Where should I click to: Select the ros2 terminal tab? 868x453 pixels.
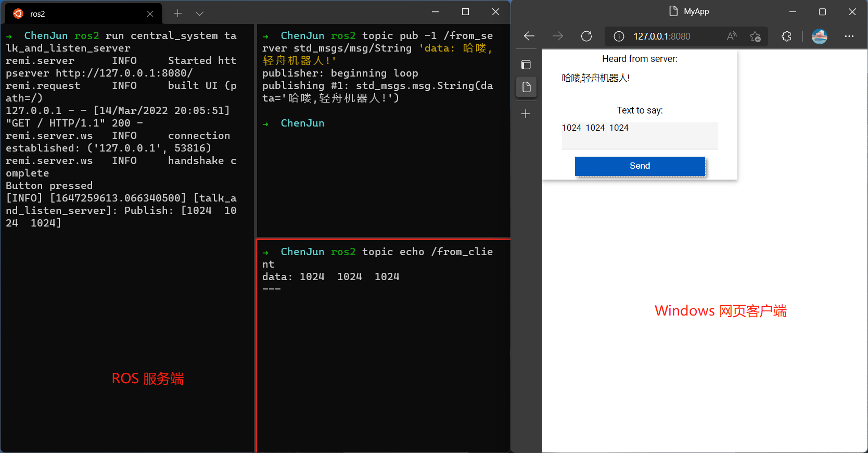click(83, 14)
